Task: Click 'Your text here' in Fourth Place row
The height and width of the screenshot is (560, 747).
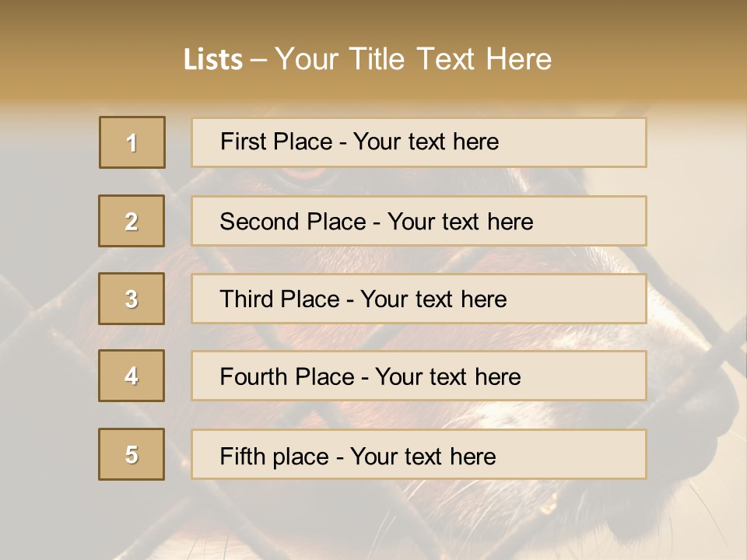Action: pyautogui.click(x=447, y=377)
